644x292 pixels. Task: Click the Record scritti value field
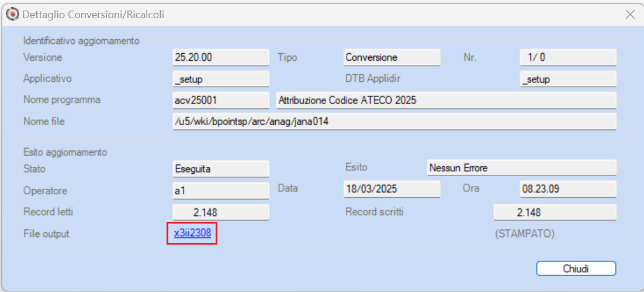(555, 212)
